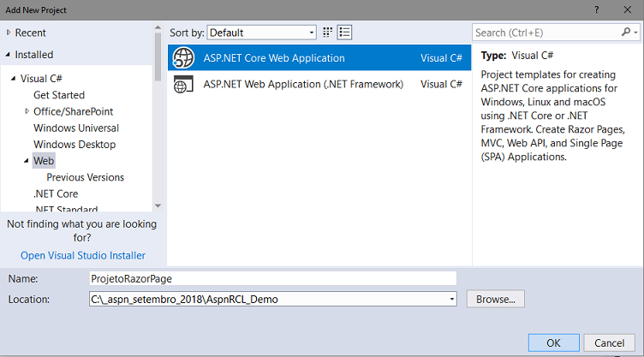
Task: Expand the Office/SharePoint node
Action: click(x=27, y=111)
